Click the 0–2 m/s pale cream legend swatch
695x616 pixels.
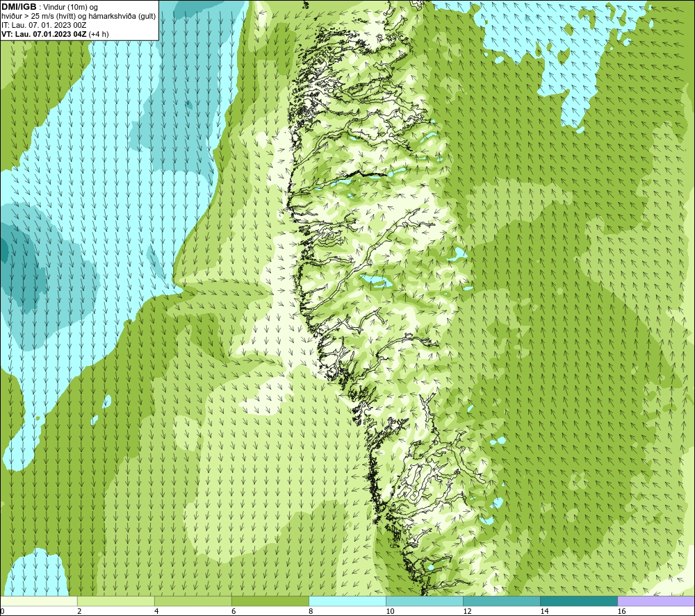(x=39, y=601)
